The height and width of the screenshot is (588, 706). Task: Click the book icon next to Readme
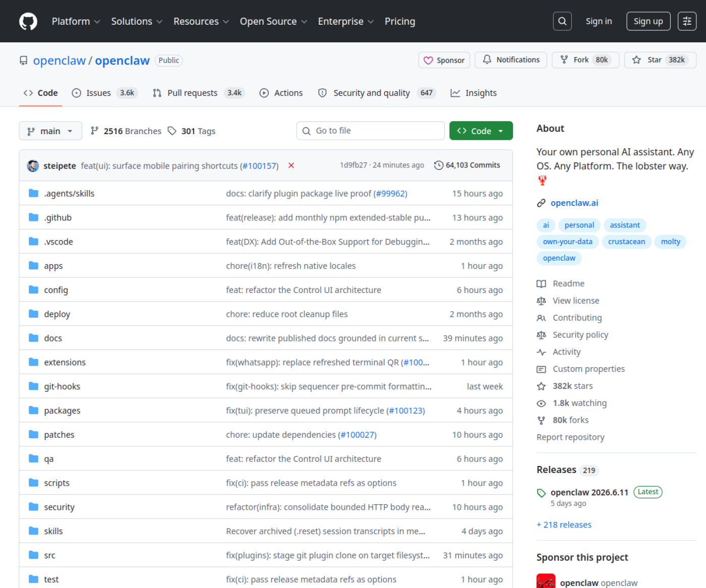[x=541, y=284]
